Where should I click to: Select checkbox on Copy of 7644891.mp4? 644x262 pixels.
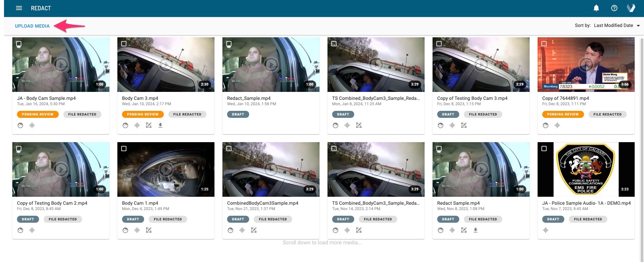point(544,44)
